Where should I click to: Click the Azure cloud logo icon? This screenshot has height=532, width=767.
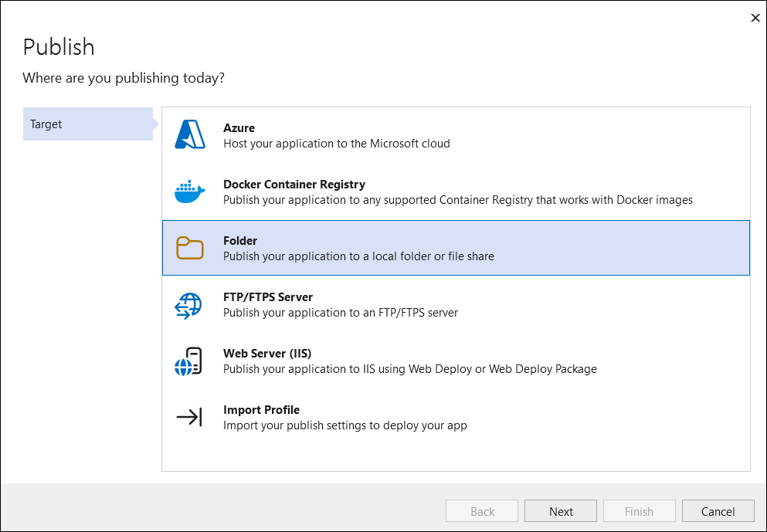click(x=190, y=134)
